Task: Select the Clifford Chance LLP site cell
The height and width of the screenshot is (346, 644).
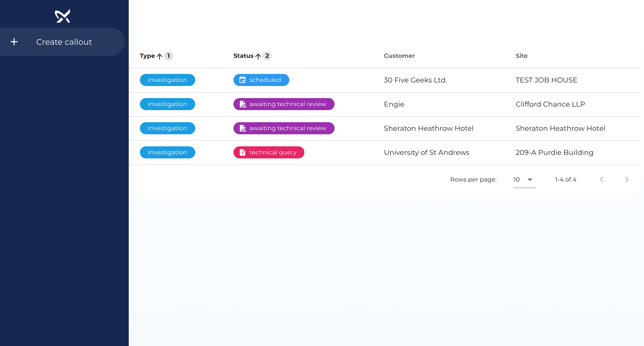Action: [550, 104]
